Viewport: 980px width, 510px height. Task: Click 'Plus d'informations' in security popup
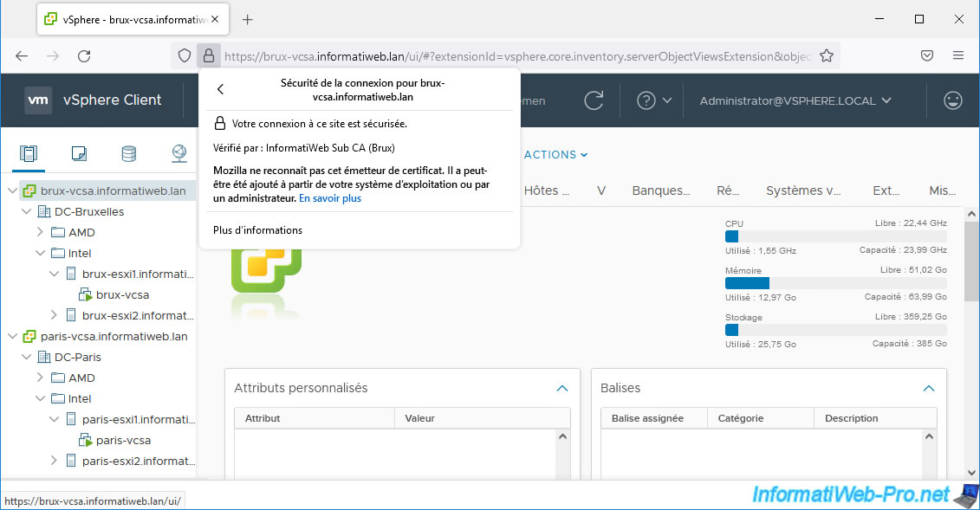(x=258, y=230)
